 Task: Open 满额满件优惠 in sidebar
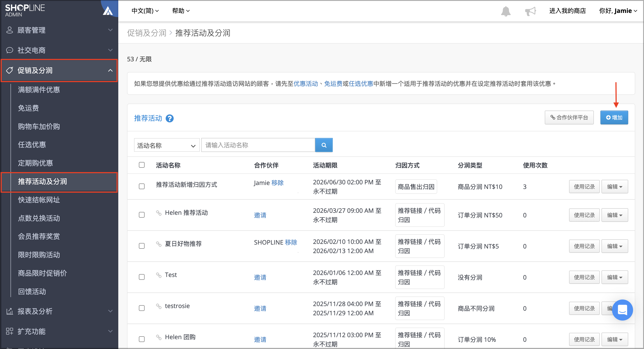click(x=39, y=90)
